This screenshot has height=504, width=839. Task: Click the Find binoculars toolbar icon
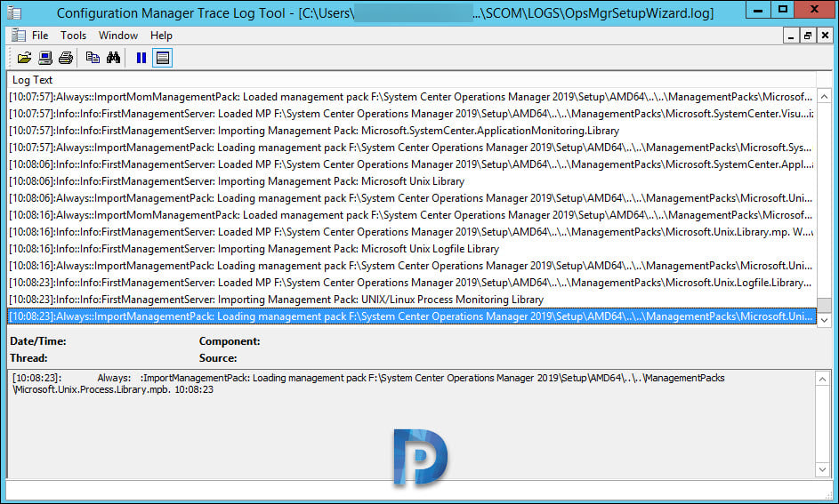113,58
